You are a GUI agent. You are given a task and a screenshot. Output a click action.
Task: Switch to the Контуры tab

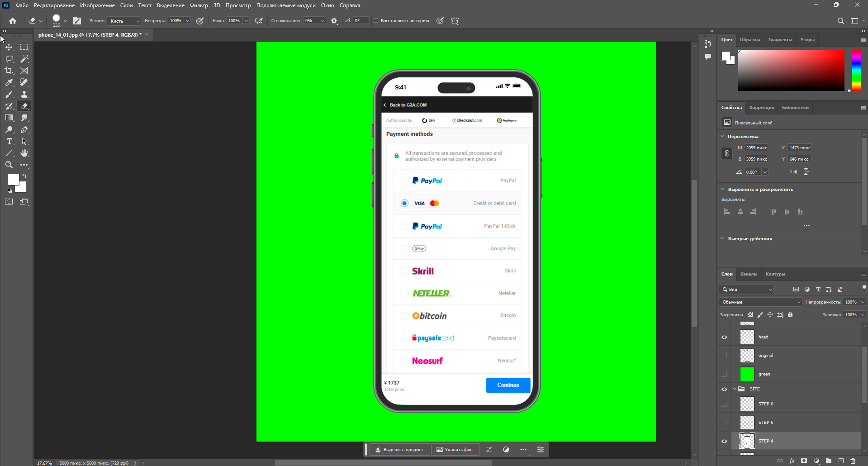[x=775, y=274]
